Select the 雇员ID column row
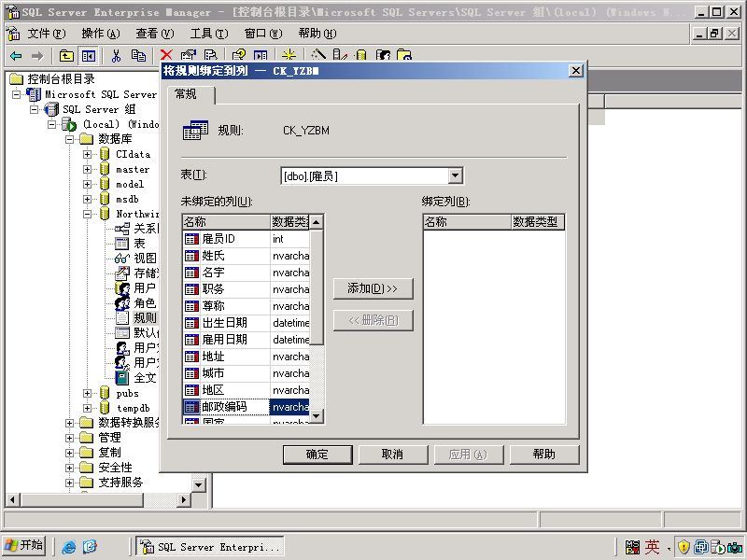747x560 pixels. point(247,239)
